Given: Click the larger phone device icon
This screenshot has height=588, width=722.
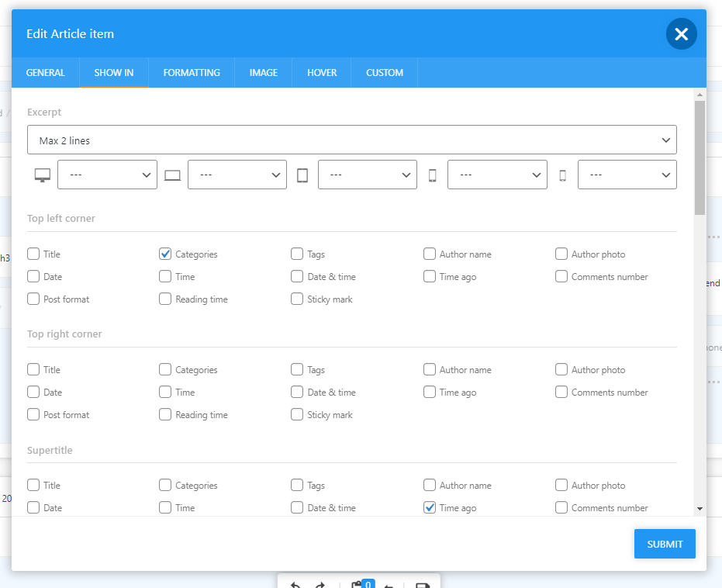Looking at the screenshot, I should click(433, 175).
